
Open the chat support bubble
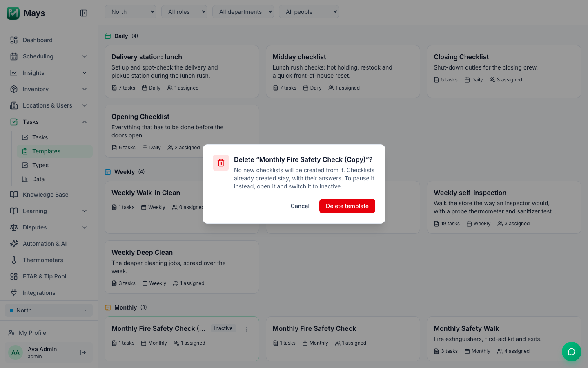point(572,352)
